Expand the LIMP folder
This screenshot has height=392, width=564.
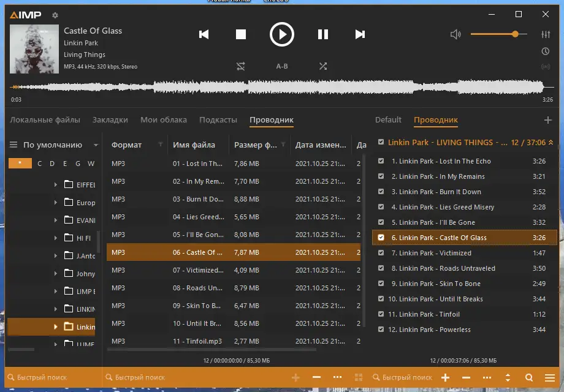click(55, 292)
